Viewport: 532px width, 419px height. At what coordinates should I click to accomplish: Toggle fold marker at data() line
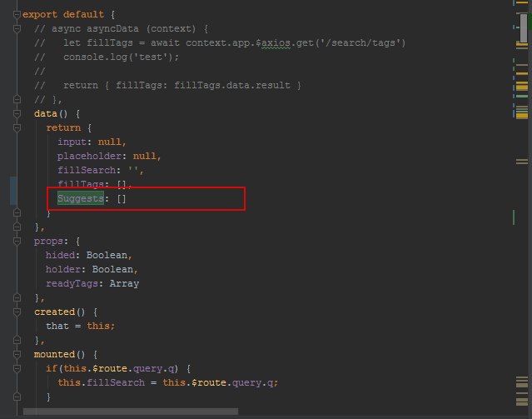point(17,114)
